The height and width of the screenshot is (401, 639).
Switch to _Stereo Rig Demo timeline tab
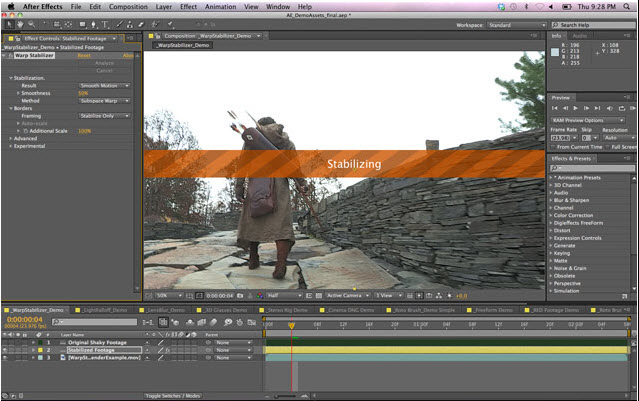coord(284,310)
